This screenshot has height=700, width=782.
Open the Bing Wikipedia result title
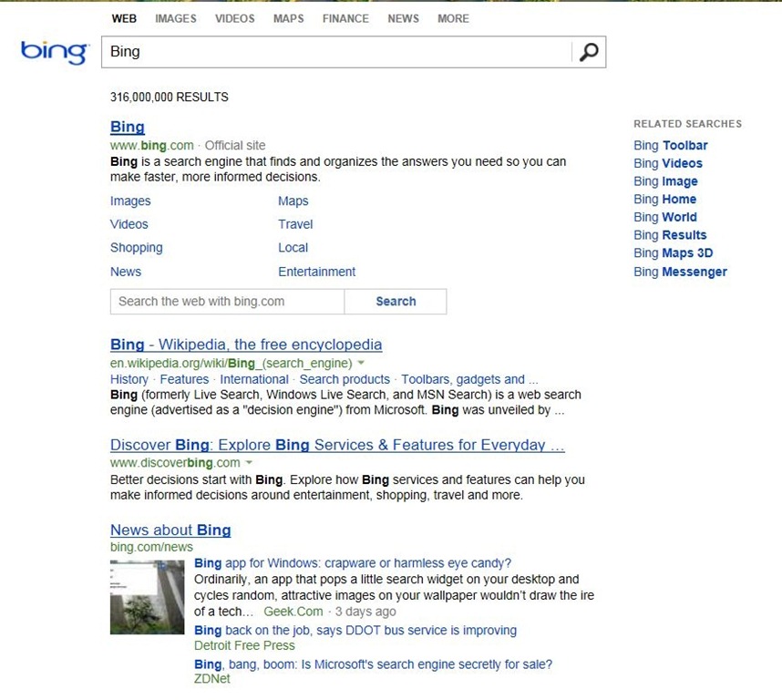[x=246, y=345]
